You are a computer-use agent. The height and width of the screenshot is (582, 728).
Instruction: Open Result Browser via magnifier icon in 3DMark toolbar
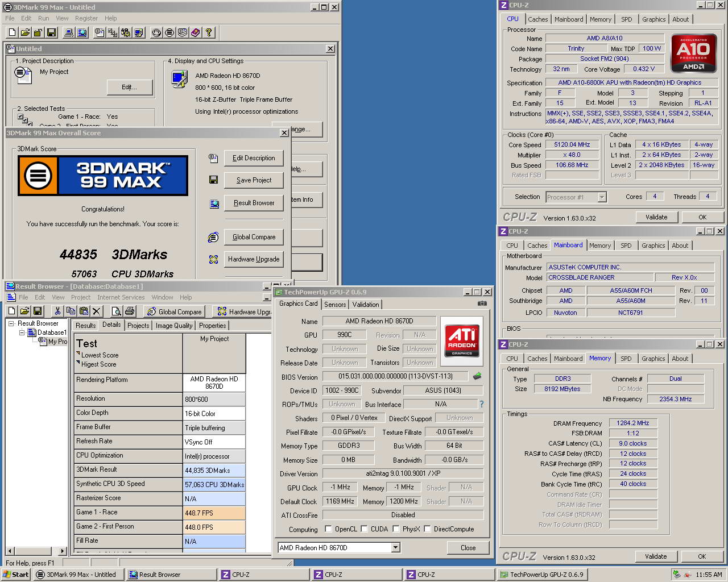(82, 32)
